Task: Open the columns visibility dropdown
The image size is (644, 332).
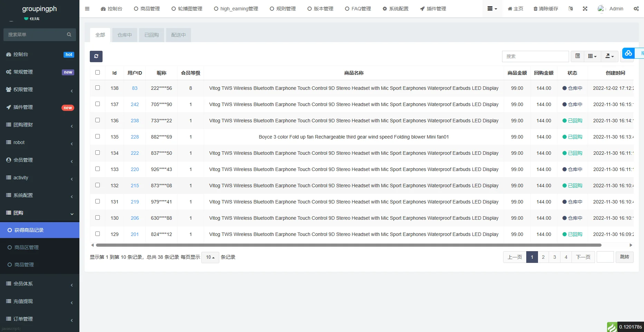Action: tap(592, 56)
